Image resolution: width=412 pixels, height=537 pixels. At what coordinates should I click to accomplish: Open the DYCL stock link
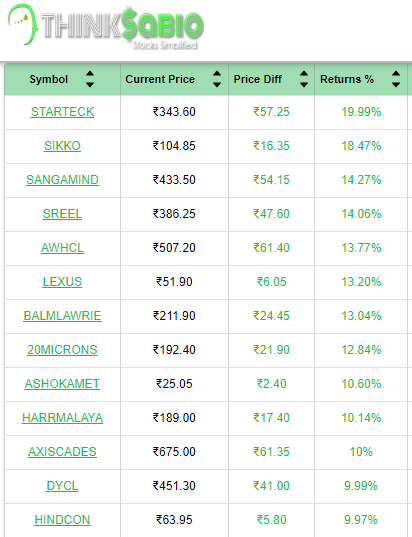tap(62, 486)
